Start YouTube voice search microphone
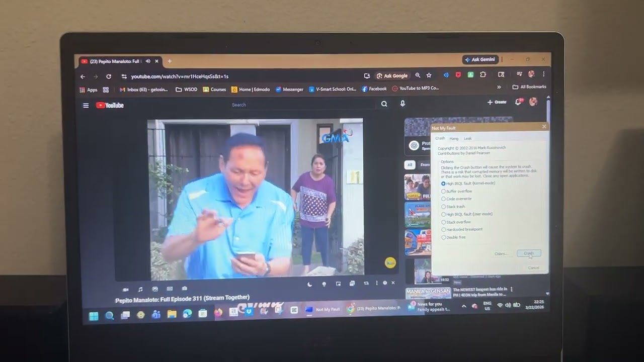The height and width of the screenshot is (362, 644). (403, 104)
